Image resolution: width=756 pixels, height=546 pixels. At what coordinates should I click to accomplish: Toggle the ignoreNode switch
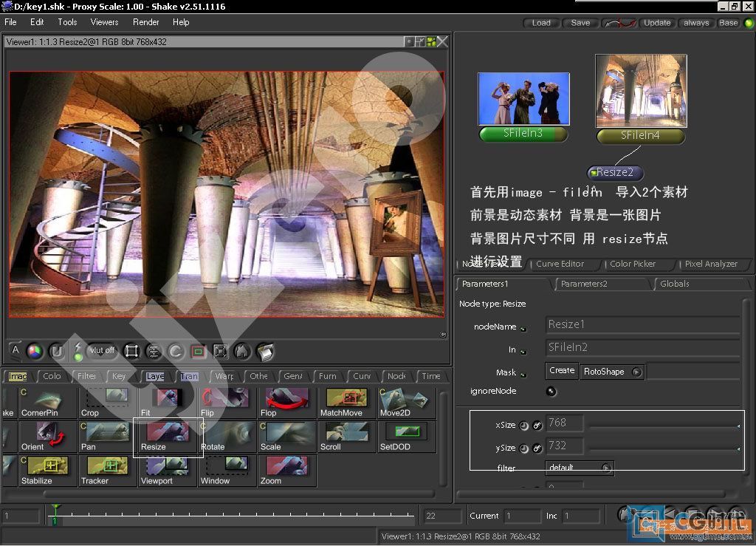click(551, 391)
